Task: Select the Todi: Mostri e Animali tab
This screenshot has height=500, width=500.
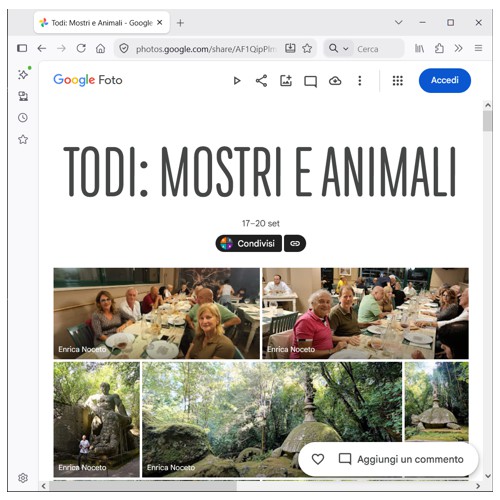Action: 102,23
